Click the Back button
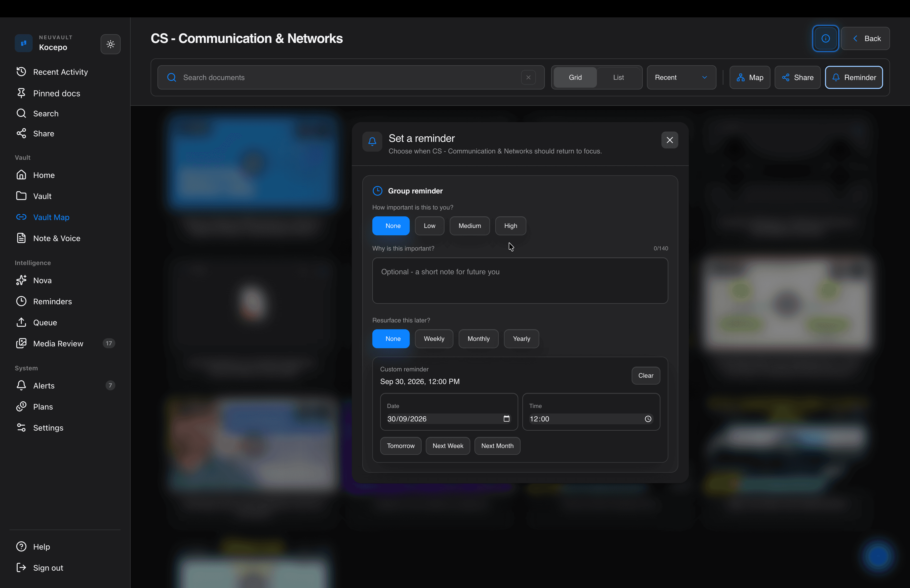The image size is (910, 588). click(865, 38)
